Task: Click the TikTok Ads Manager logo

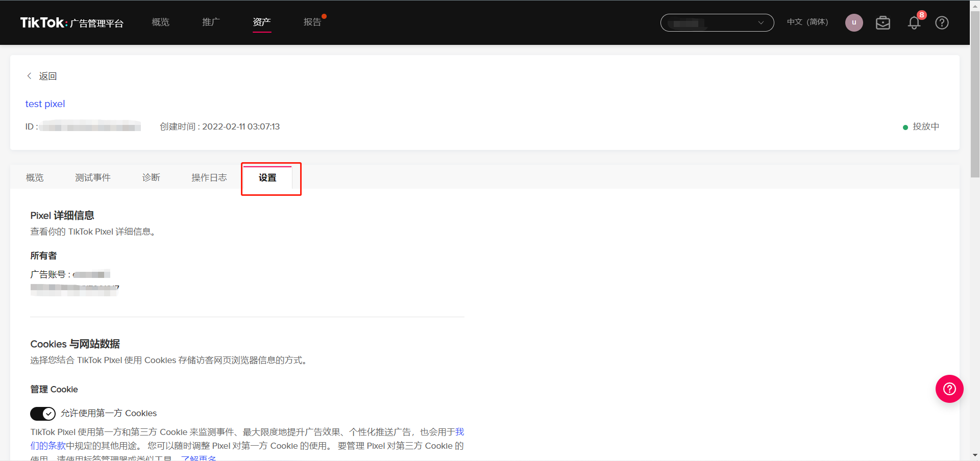Action: (71, 23)
